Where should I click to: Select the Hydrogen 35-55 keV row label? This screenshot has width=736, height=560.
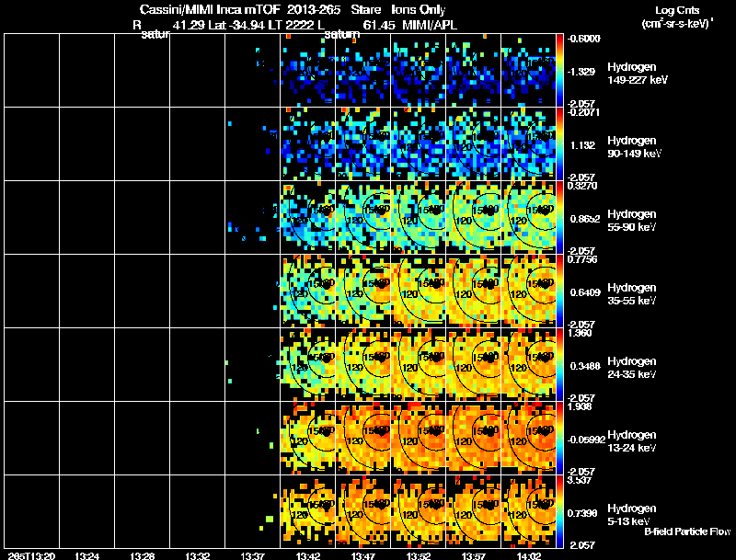point(632,294)
